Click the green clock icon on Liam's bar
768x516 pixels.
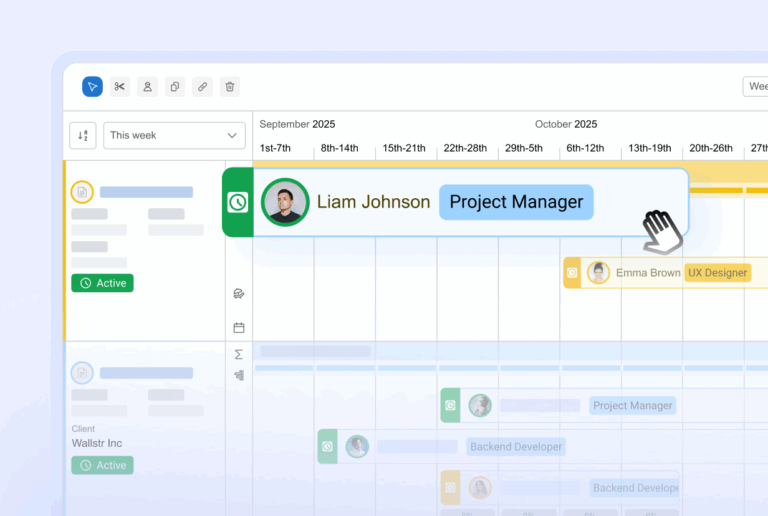pos(238,202)
